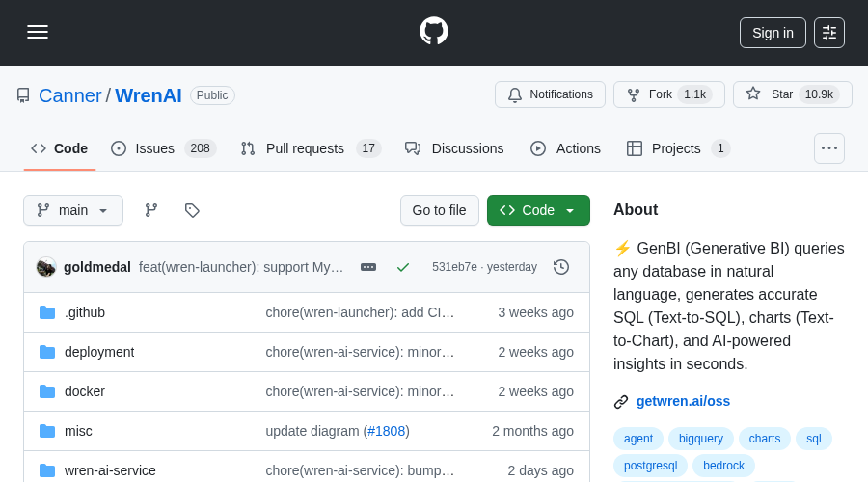Open the commit history clock icon
This screenshot has width=868, height=482.
tap(561, 267)
